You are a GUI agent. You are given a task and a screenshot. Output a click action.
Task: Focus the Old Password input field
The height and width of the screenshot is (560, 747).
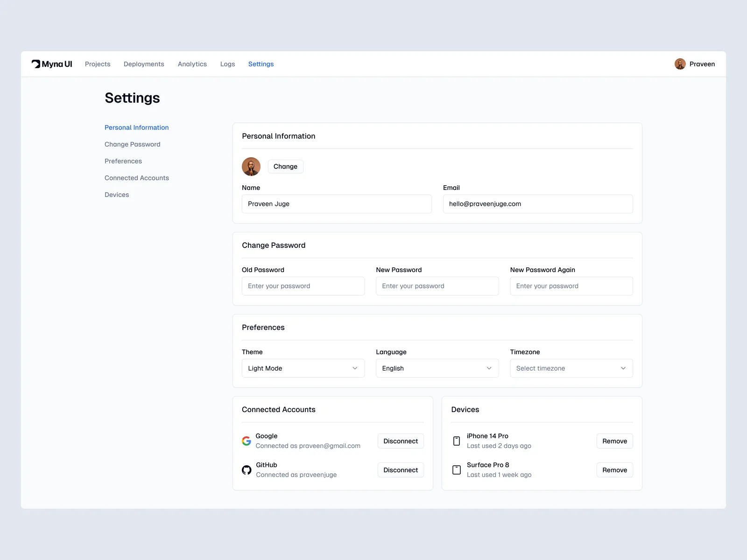[x=303, y=286]
